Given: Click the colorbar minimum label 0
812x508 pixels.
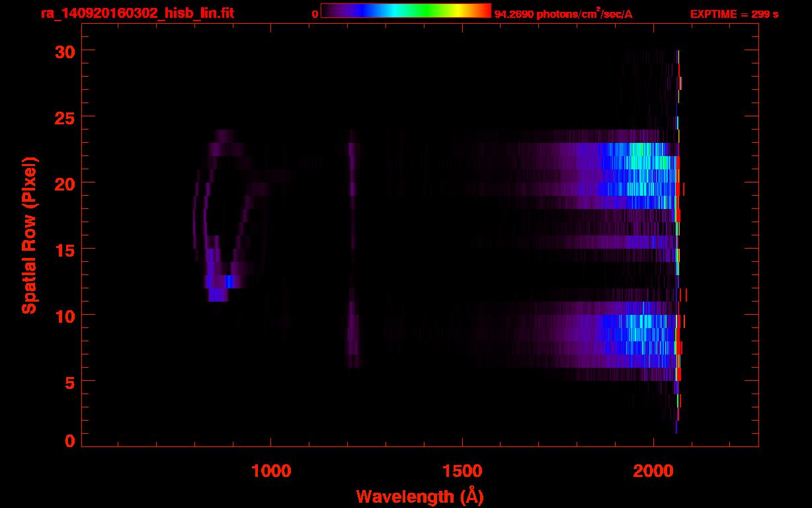Looking at the screenshot, I should point(315,14).
